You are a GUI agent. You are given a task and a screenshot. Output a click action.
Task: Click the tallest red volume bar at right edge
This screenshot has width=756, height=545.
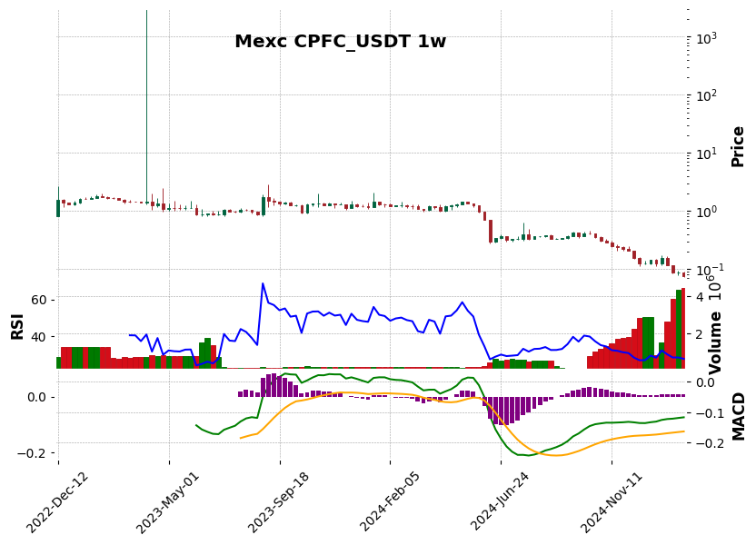click(x=683, y=328)
